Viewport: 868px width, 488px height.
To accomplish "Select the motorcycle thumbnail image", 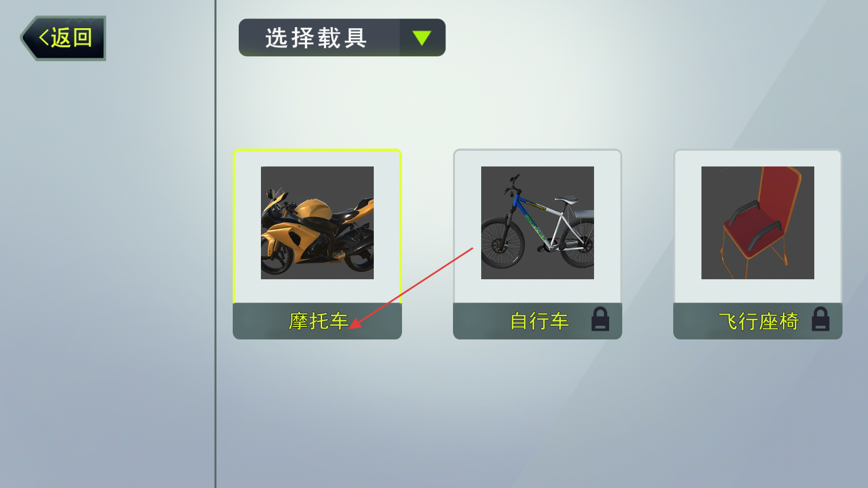I will pos(317,223).
